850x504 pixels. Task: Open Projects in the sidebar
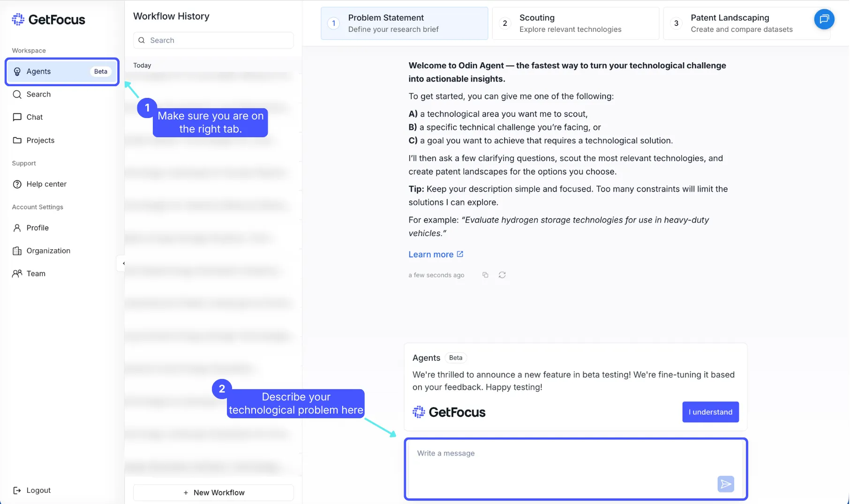[33, 140]
